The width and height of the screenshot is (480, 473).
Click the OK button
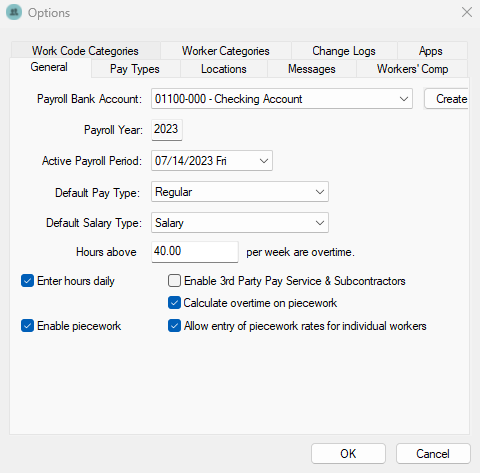(348, 454)
